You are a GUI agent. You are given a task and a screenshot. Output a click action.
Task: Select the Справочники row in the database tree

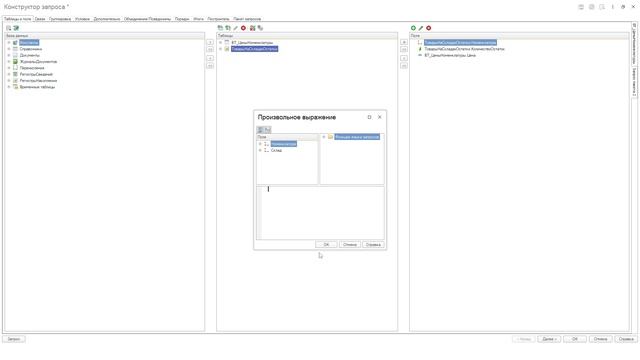pos(31,49)
